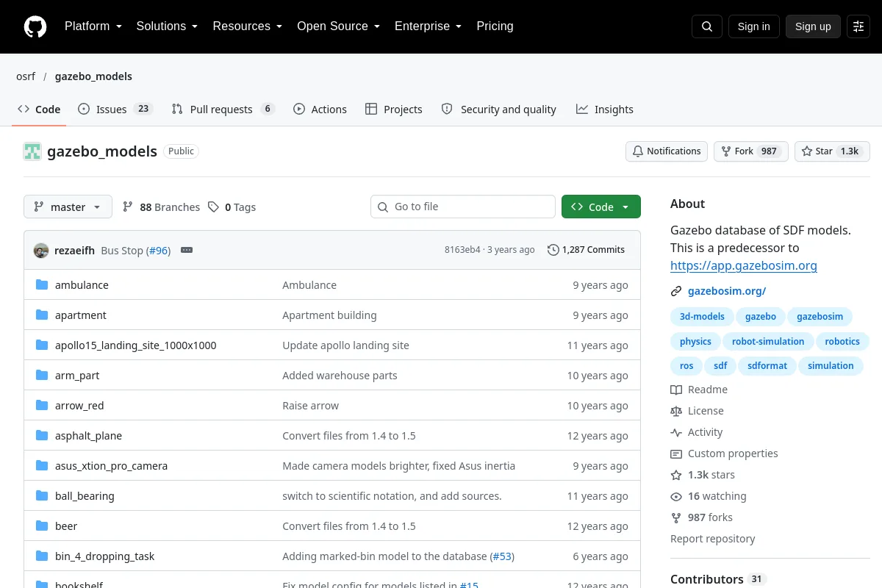This screenshot has height=588, width=882.
Task: Switch to the Pull requests tab
Action: (223, 110)
